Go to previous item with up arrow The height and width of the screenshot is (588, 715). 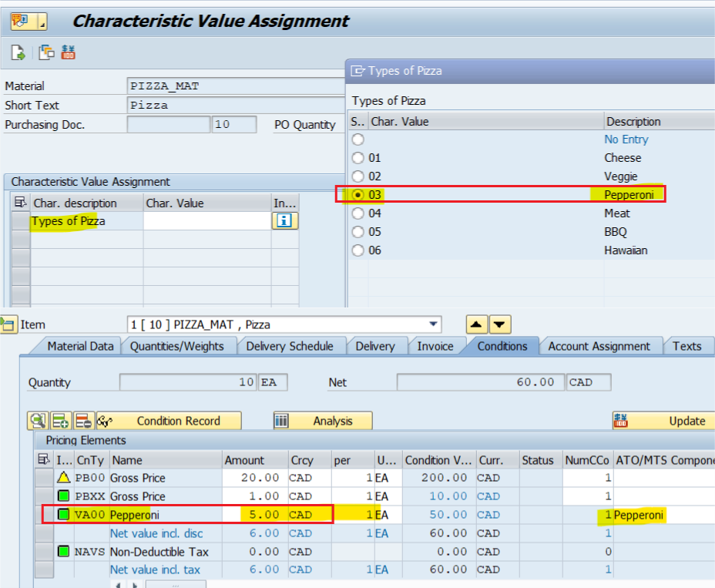(x=477, y=324)
